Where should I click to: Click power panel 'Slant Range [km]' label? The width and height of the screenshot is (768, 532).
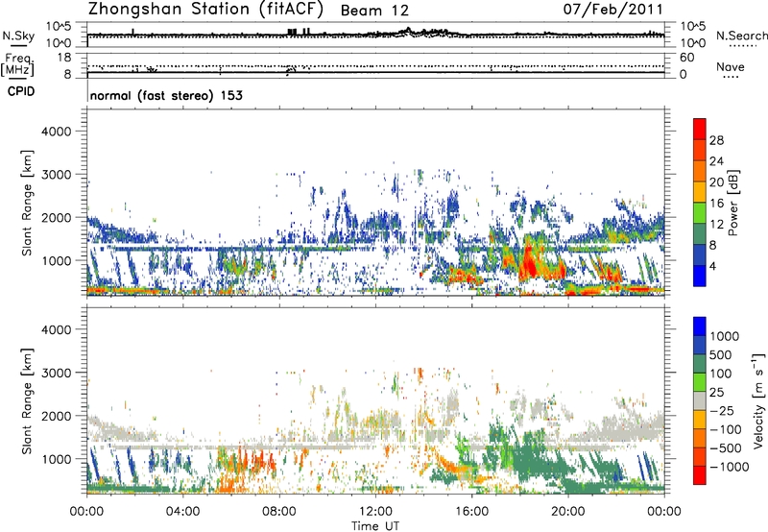click(x=27, y=203)
